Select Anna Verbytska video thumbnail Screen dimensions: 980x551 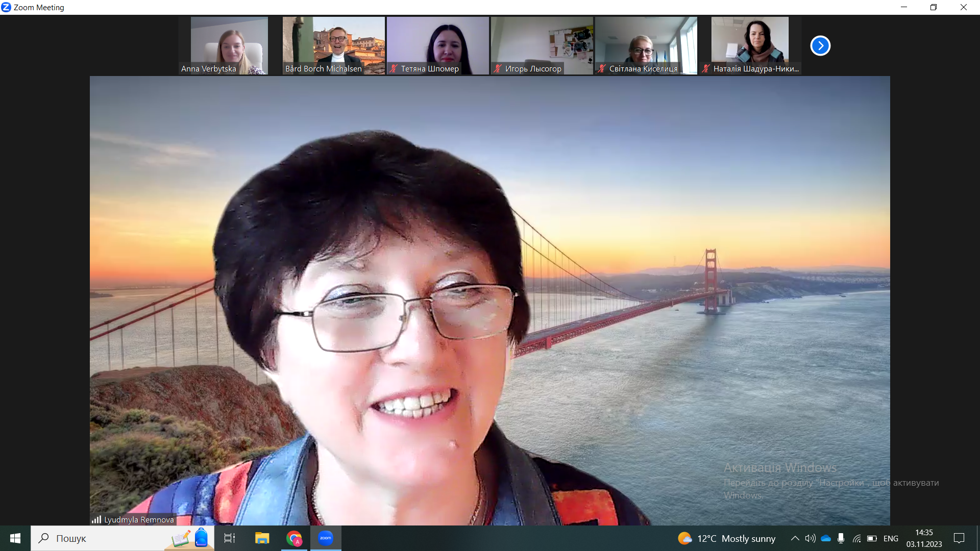click(229, 45)
